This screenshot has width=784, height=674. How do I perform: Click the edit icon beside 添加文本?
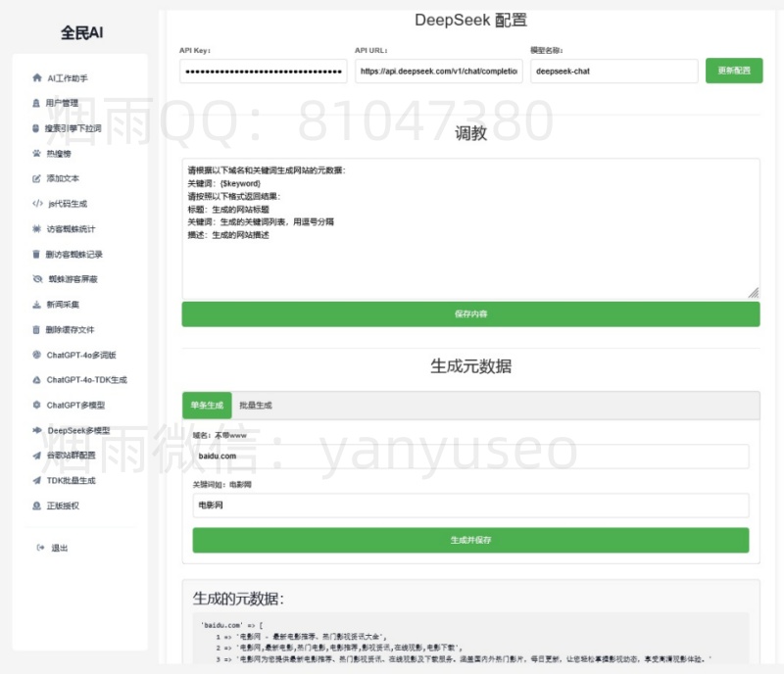36,178
